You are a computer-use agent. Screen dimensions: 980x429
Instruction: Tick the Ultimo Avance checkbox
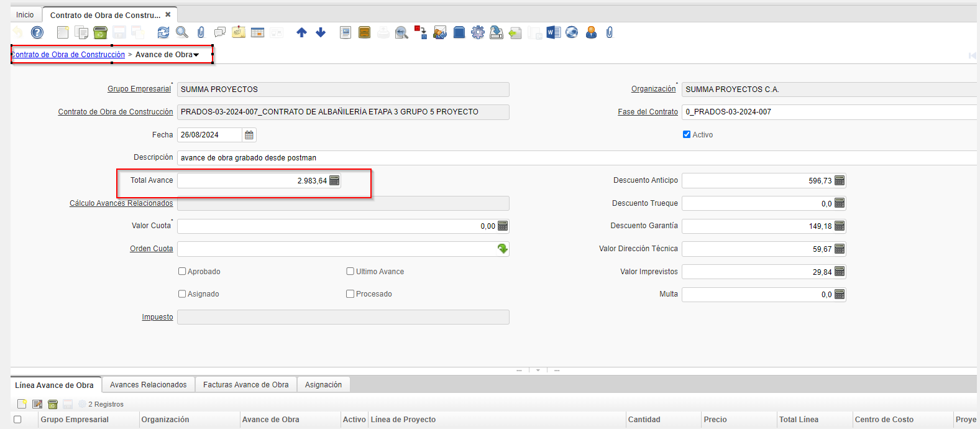click(350, 271)
